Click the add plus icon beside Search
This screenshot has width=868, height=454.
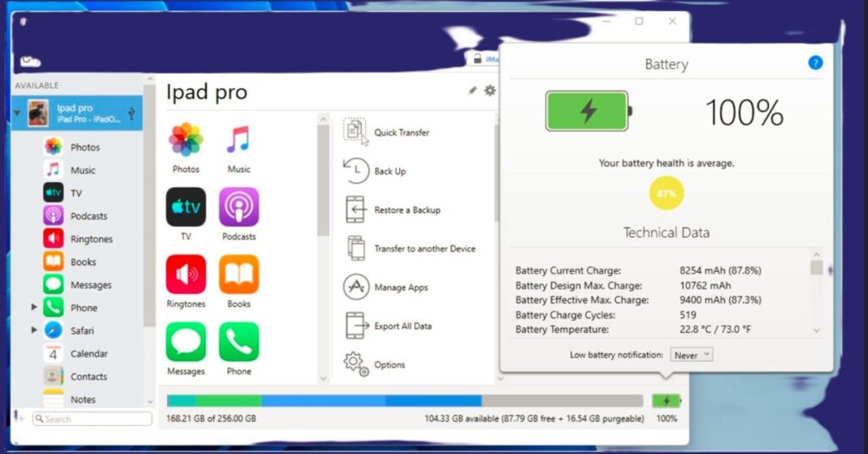pos(19,417)
